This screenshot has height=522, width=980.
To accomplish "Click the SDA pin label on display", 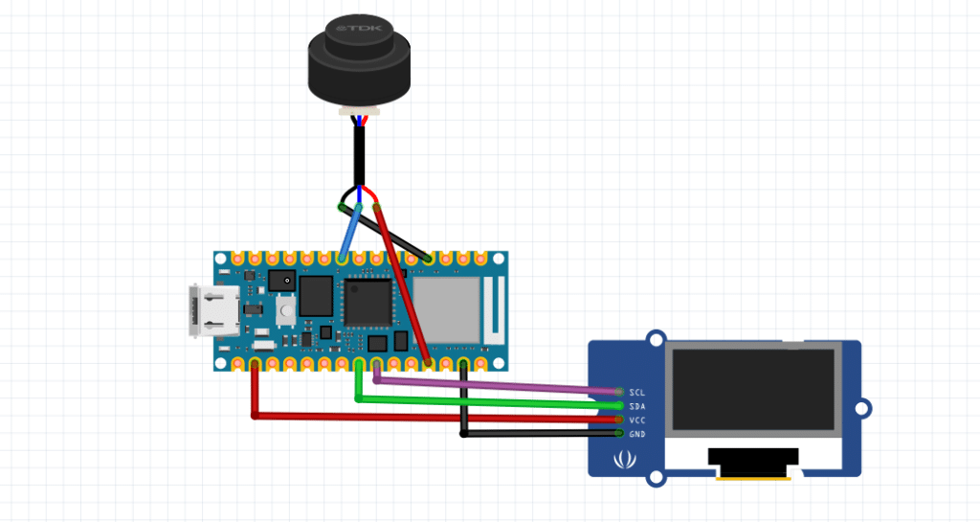I will click(636, 406).
